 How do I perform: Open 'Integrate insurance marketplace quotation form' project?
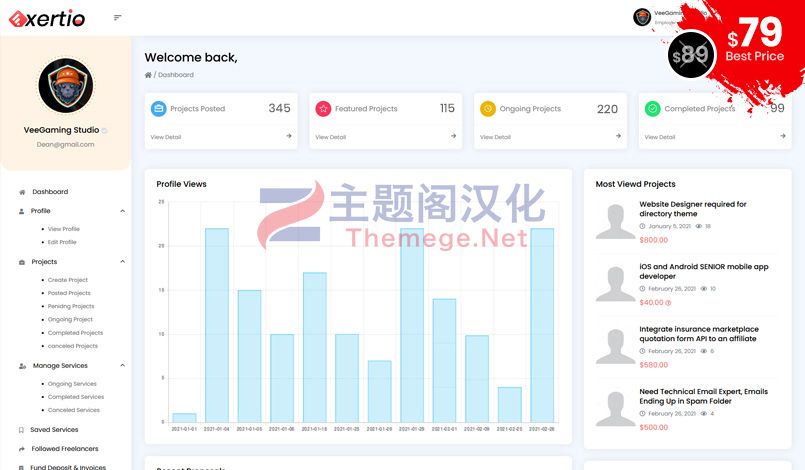(699, 334)
